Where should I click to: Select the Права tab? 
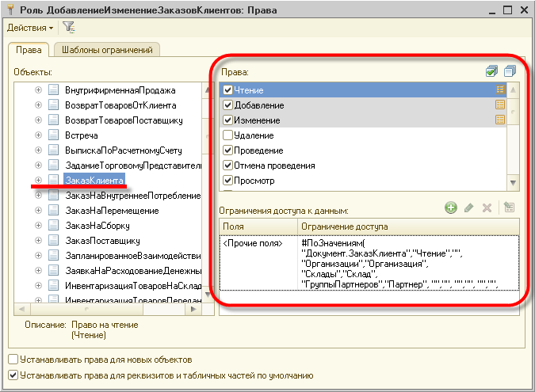29,50
